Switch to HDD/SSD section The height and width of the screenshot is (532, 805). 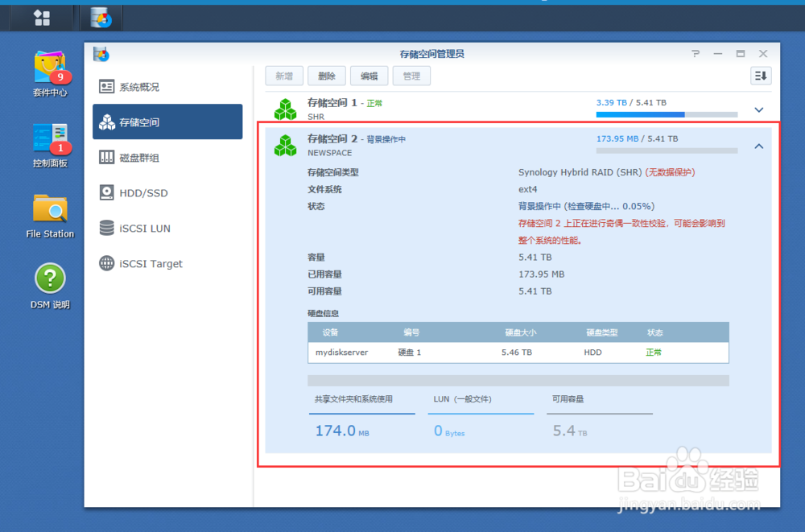[x=167, y=192]
